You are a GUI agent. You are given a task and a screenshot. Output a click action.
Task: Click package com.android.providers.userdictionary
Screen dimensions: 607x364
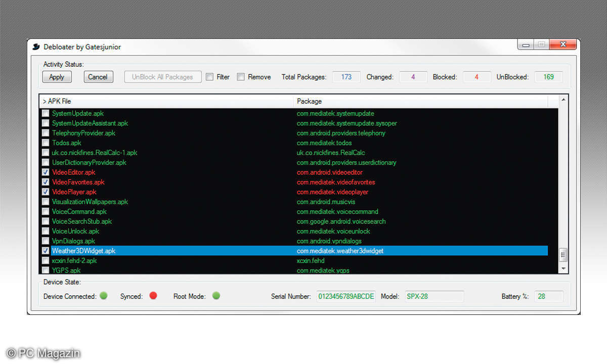point(346,163)
